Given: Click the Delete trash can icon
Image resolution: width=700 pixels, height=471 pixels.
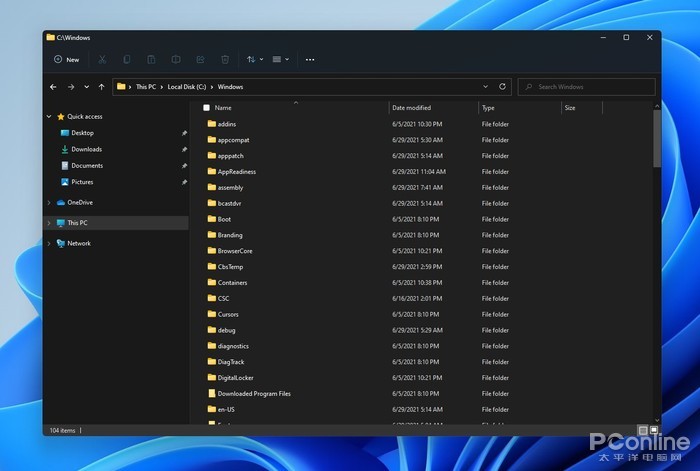Looking at the screenshot, I should click(225, 60).
